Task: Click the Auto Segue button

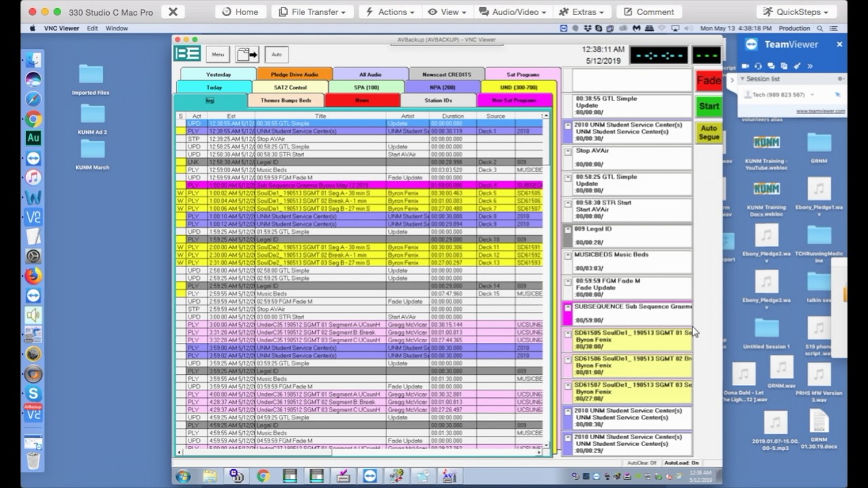Action: coord(709,132)
